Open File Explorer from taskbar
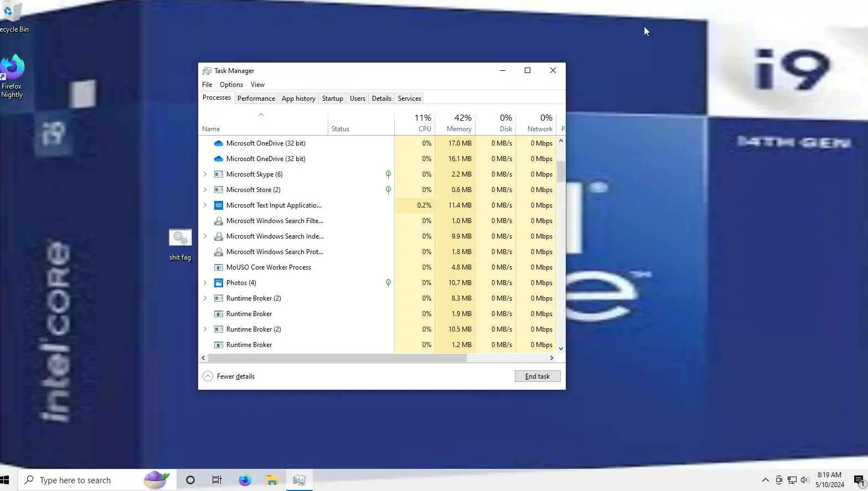This screenshot has width=868, height=491. [x=272, y=480]
